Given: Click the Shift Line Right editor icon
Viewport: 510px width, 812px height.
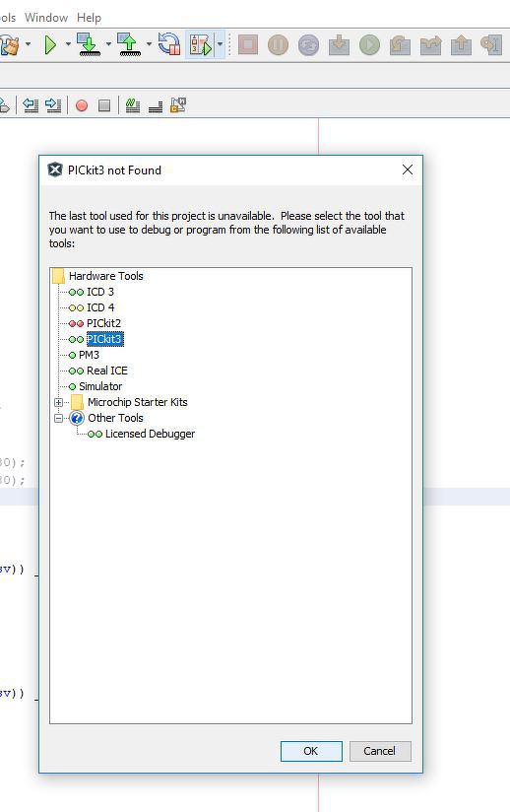Looking at the screenshot, I should click(53, 105).
